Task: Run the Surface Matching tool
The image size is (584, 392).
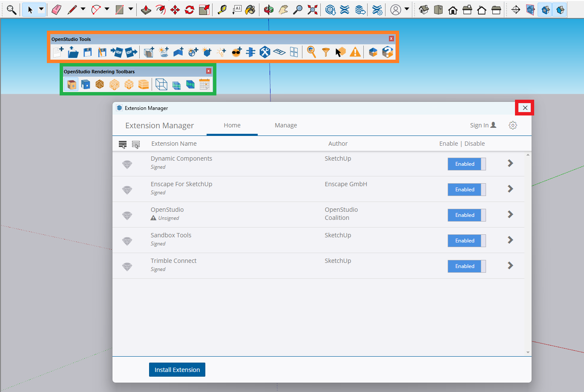Action: click(x=251, y=52)
